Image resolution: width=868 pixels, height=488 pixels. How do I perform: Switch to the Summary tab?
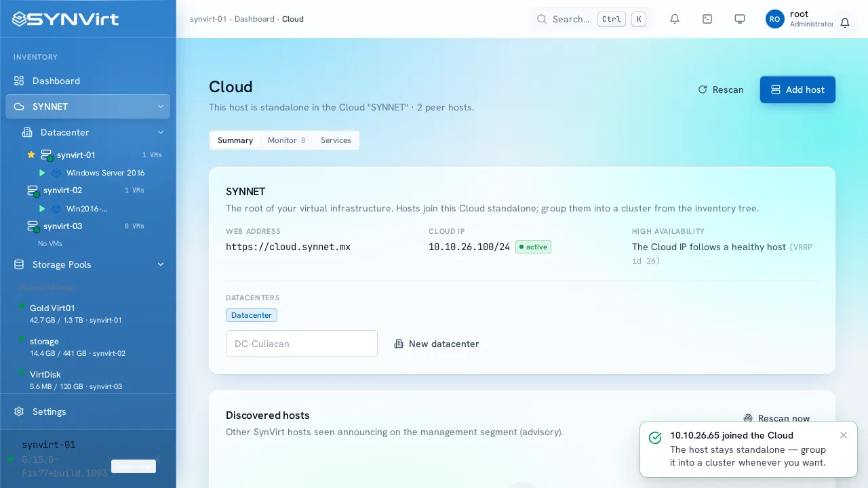coord(235,140)
